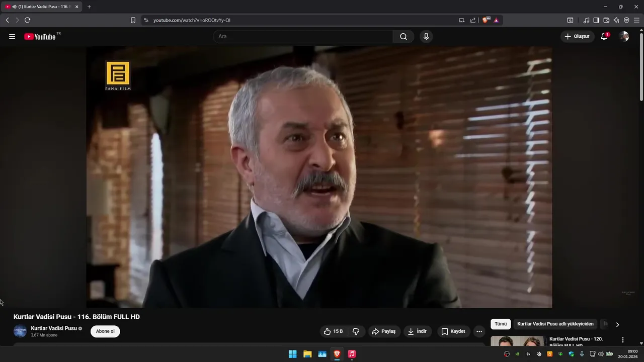644x362 pixels.
Task: Open the Oluştur create button
Action: coord(577,37)
